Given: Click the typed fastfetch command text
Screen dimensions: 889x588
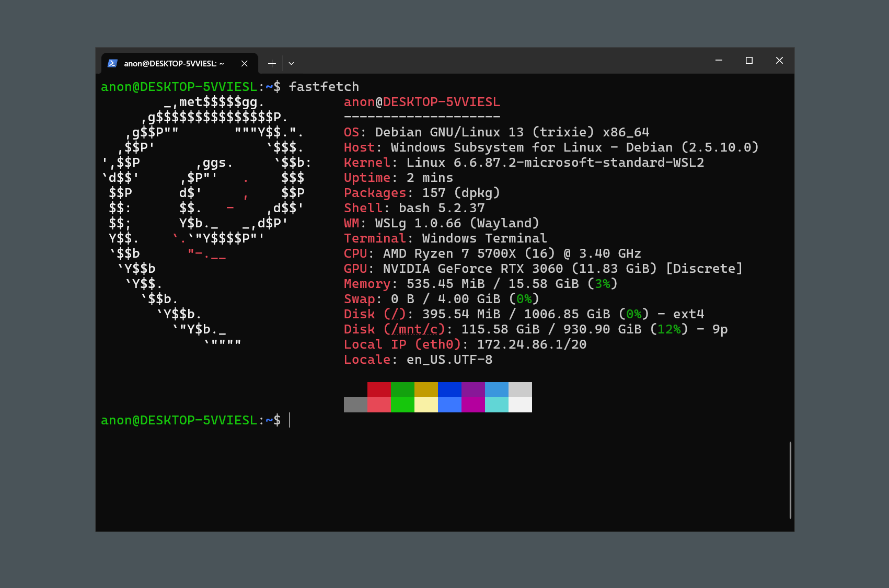Looking at the screenshot, I should click(x=324, y=87).
